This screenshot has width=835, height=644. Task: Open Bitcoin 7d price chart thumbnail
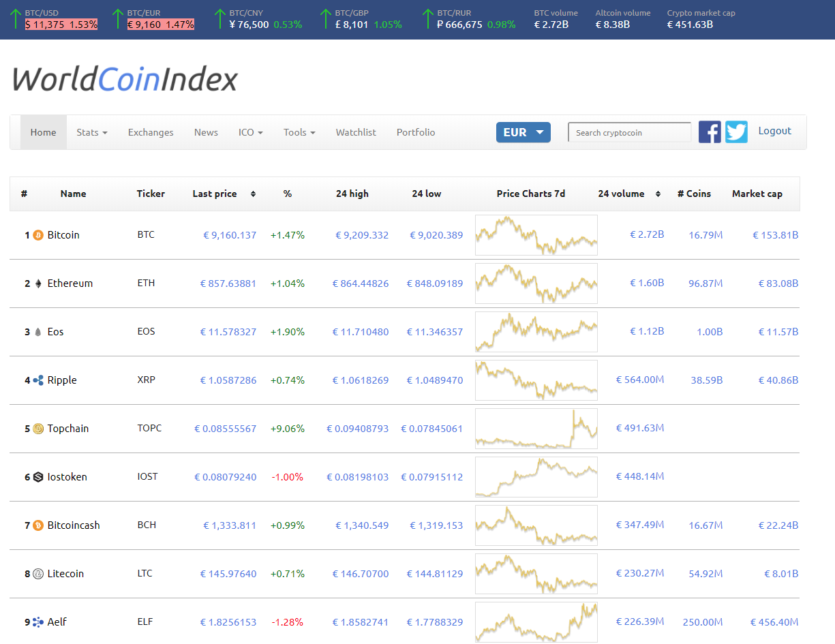(x=536, y=235)
